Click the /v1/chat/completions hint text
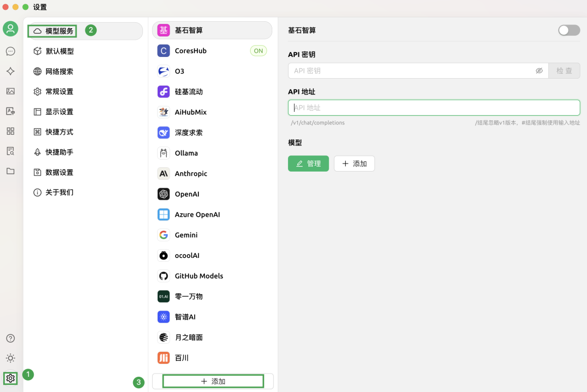This screenshot has height=392, width=587. (318, 123)
